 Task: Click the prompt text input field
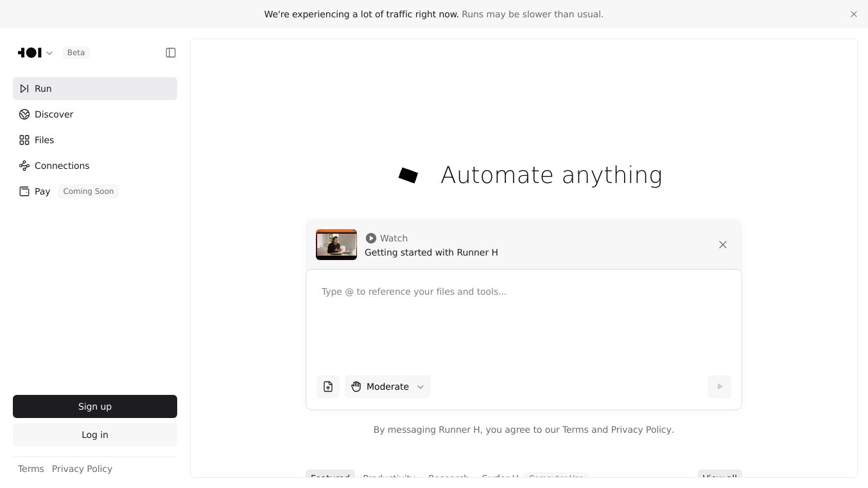tap(523, 321)
